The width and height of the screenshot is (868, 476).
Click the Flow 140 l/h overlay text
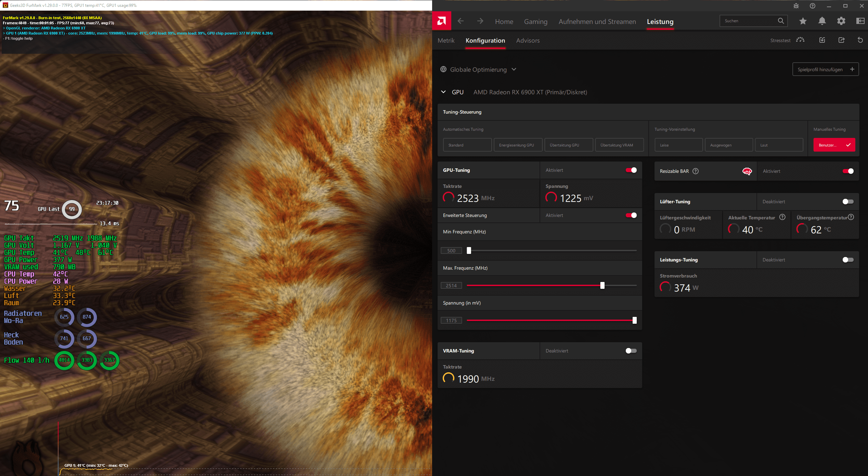[x=27, y=360]
